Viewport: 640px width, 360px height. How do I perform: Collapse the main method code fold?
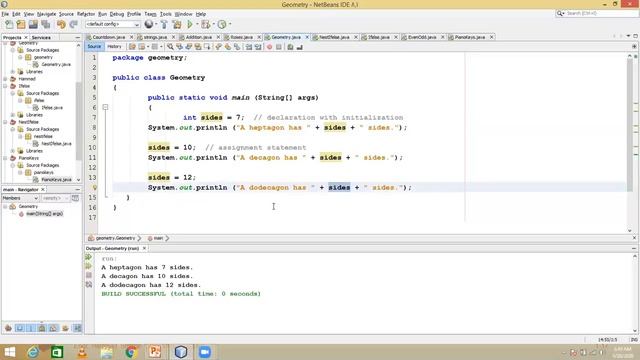tap(105, 107)
